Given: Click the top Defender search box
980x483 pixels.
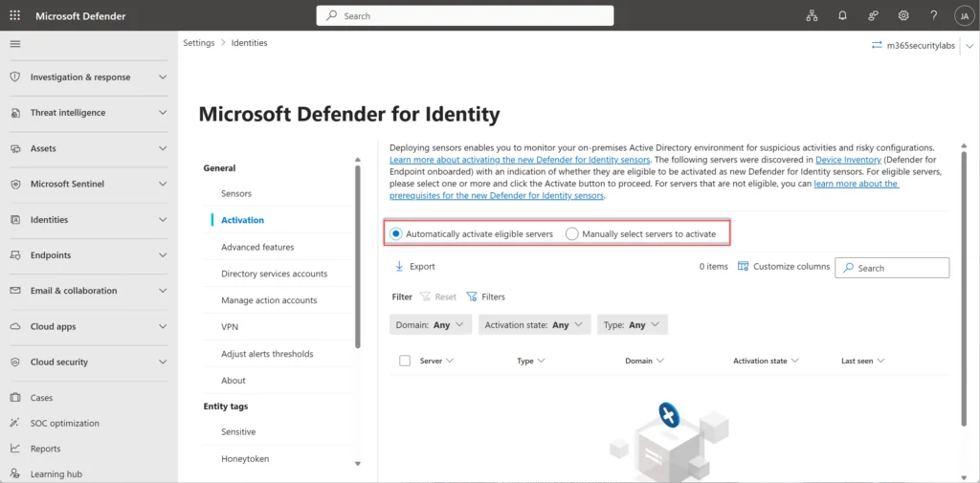Looking at the screenshot, I should (x=465, y=15).
